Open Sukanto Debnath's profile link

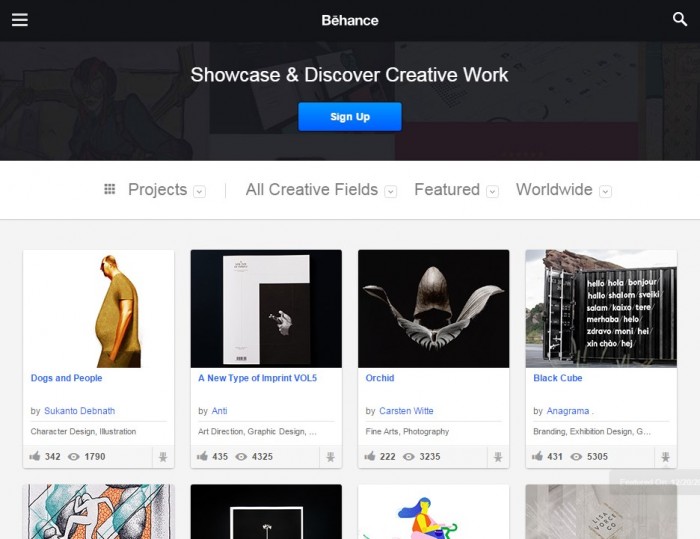(x=79, y=411)
